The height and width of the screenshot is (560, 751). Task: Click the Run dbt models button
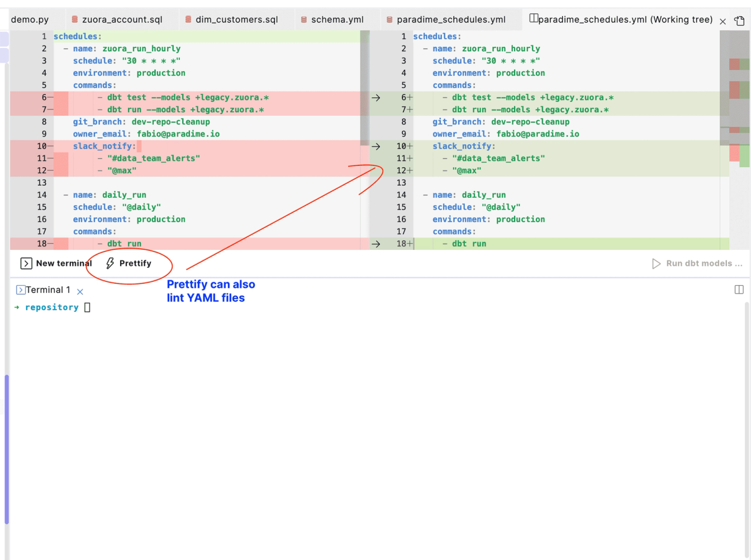pyautogui.click(x=697, y=263)
